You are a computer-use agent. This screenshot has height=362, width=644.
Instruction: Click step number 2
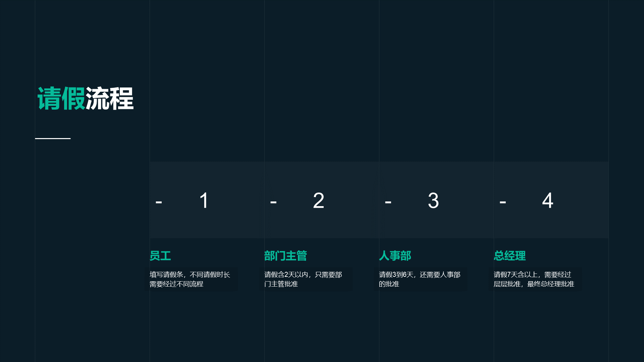[319, 201]
